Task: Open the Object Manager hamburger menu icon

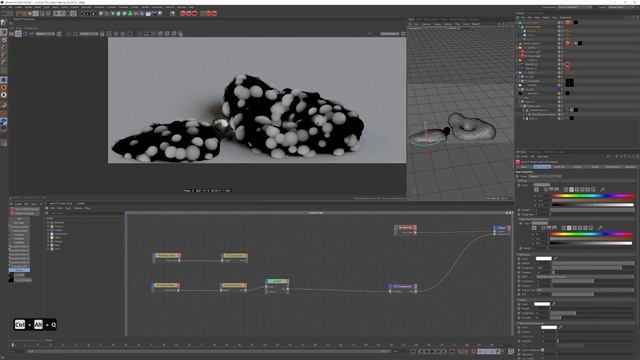Action: (x=518, y=18)
